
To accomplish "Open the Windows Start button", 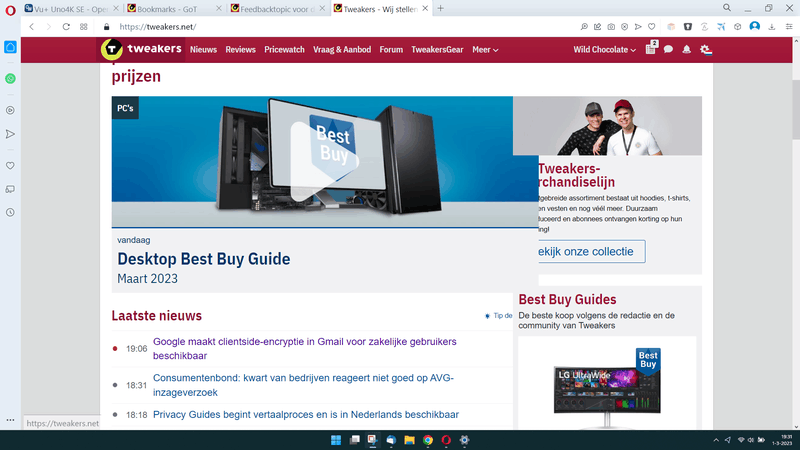I will (x=336, y=440).
